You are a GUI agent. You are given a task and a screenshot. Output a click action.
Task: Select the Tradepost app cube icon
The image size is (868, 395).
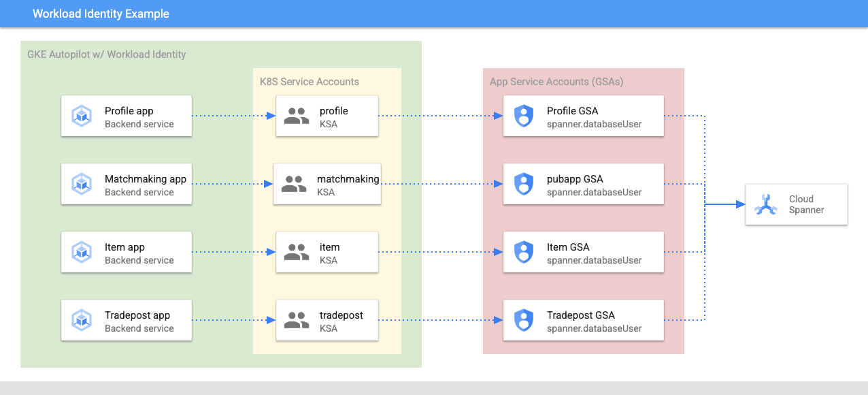pyautogui.click(x=82, y=320)
